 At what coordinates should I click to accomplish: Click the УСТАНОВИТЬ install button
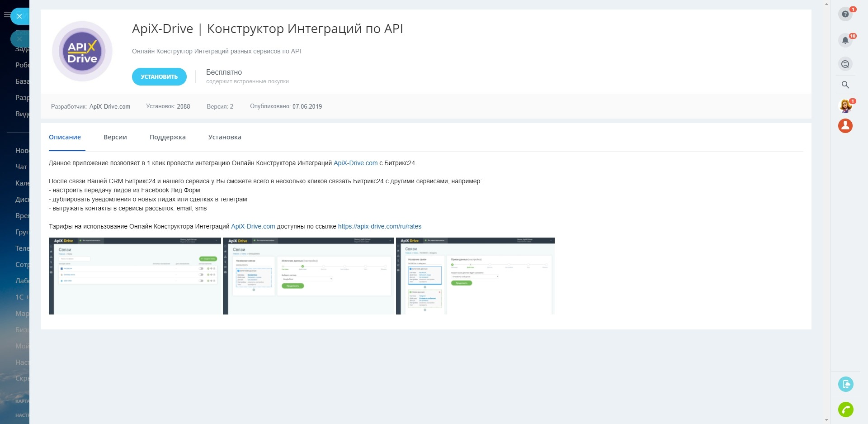[159, 76]
